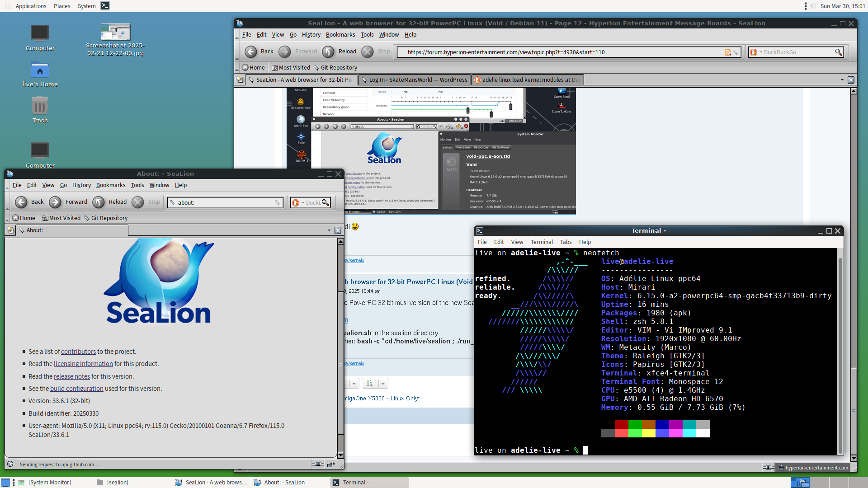
Task: Expand the tab list arrow in About window
Action: 329,230
